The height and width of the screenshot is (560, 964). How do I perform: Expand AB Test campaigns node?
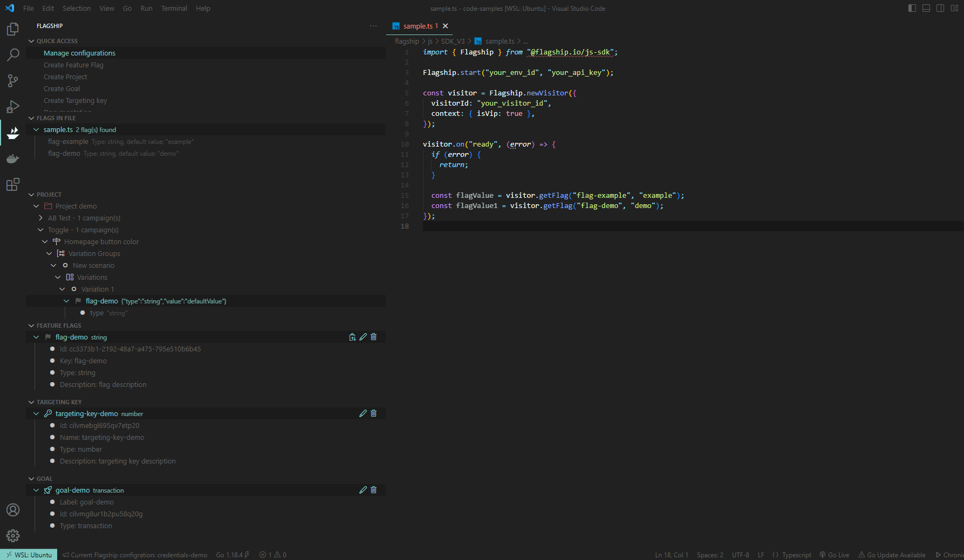tap(40, 218)
